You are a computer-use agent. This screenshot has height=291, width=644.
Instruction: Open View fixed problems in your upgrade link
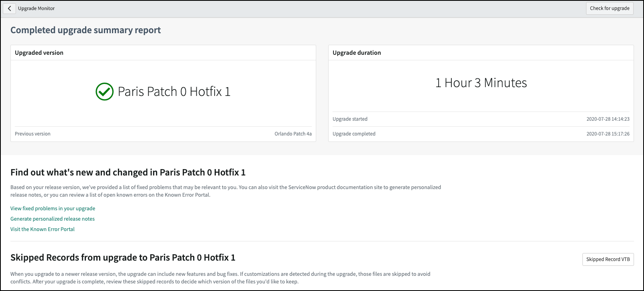[x=53, y=209]
